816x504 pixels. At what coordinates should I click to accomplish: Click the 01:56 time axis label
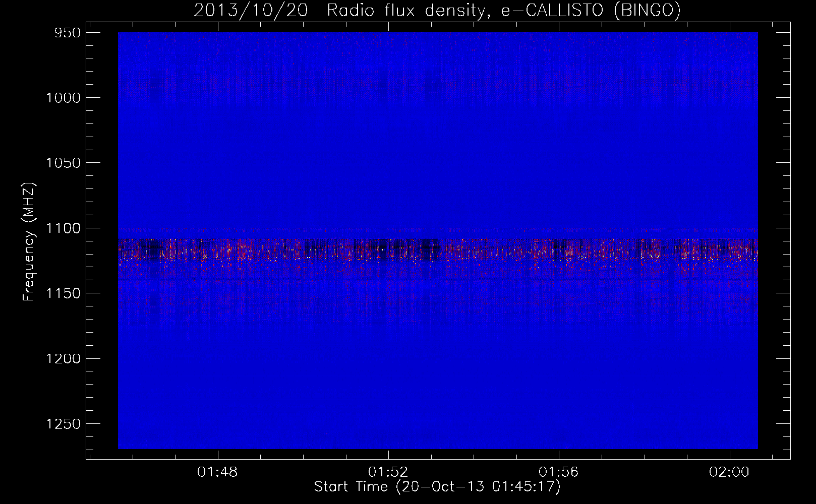(x=558, y=472)
